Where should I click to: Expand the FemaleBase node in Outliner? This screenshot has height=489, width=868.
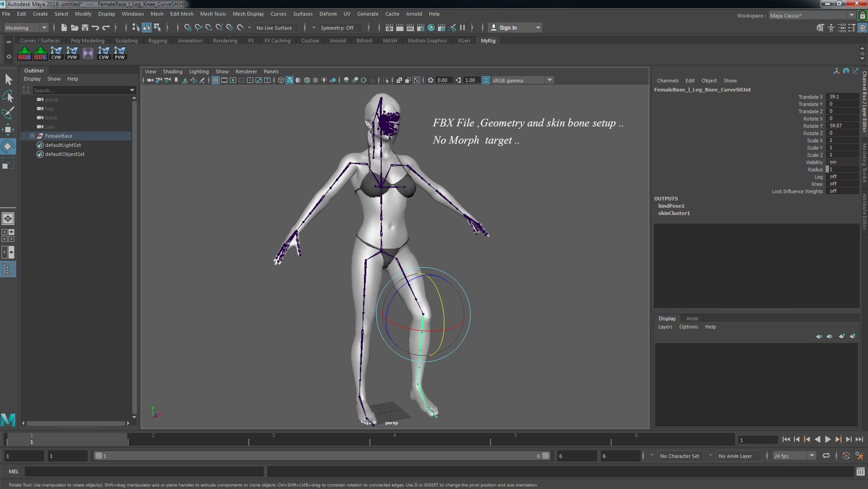point(32,136)
